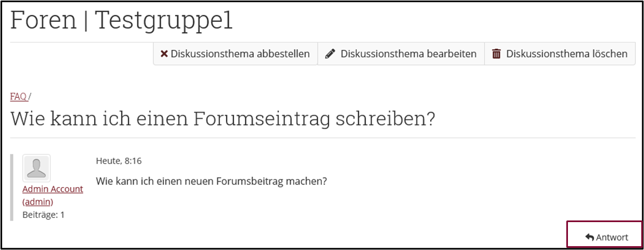Image resolution: width=644 pixels, height=250 pixels.
Task: Click Testgruppe1 in the page heading
Action: point(164,21)
